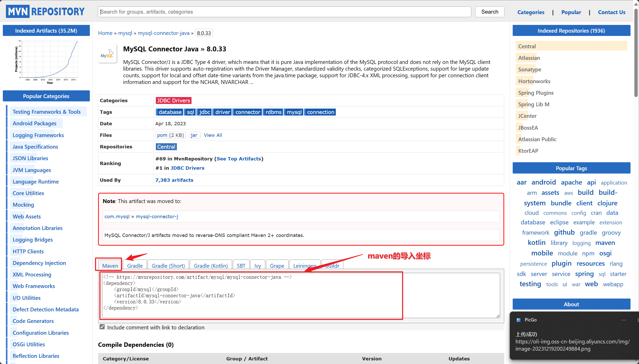The image size is (639, 364).
Task: Open the Gradle (Kotlin) tab
Action: 211,266
